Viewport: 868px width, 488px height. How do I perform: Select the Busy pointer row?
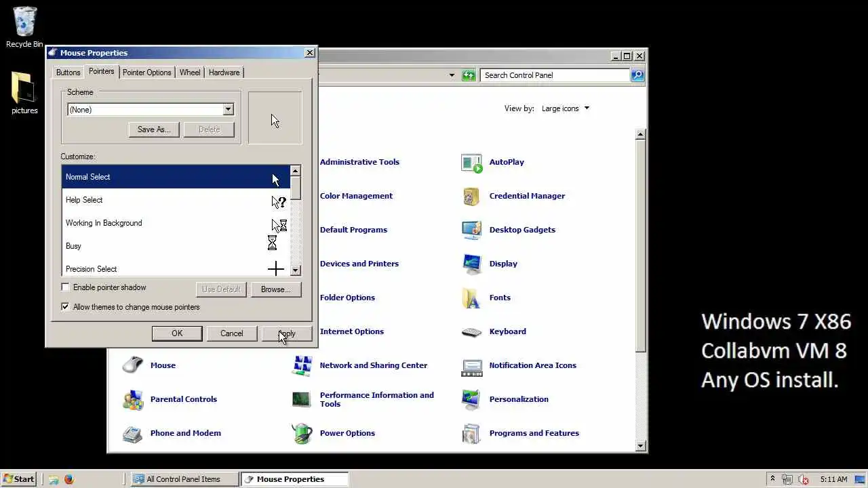176,246
